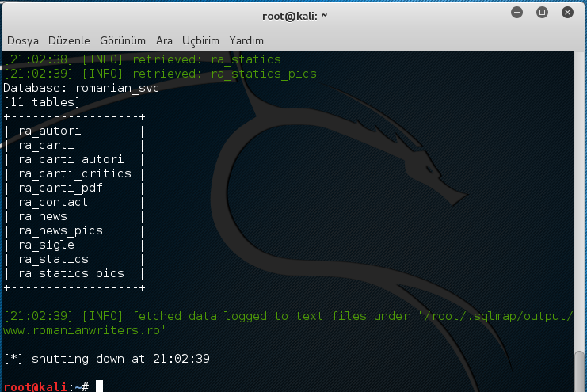Open the Dosya menu

tap(23, 40)
